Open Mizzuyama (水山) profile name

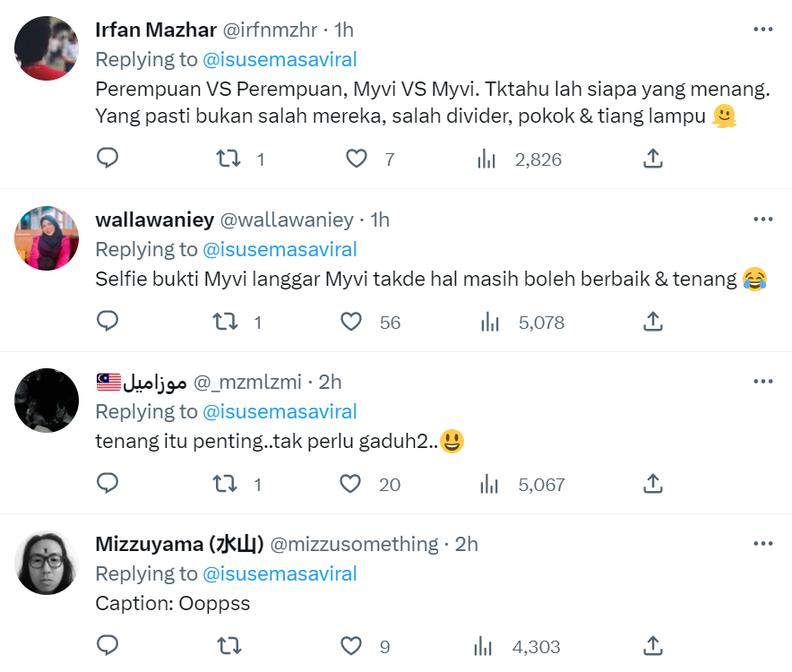(179, 544)
